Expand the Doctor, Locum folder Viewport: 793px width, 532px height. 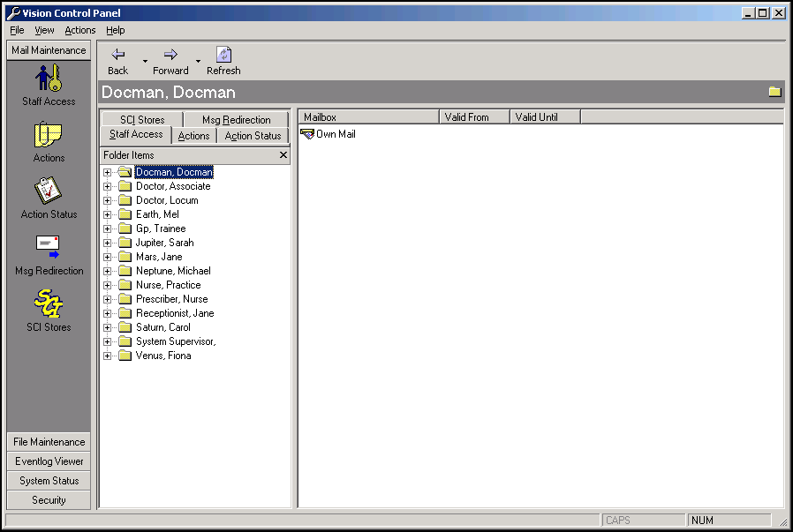click(x=107, y=200)
